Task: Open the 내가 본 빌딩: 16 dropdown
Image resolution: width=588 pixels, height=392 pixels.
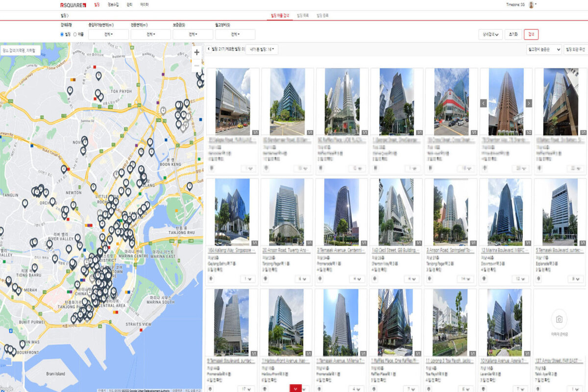Action: [262, 49]
